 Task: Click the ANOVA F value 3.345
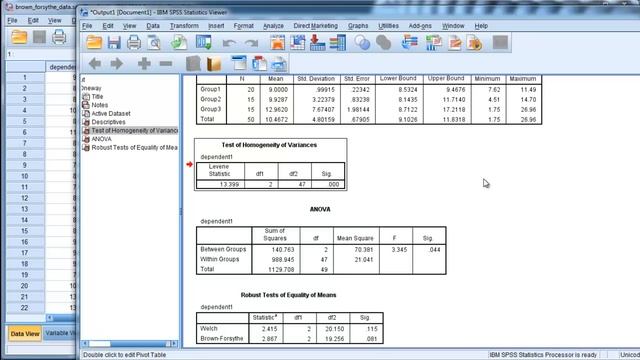coord(399,249)
